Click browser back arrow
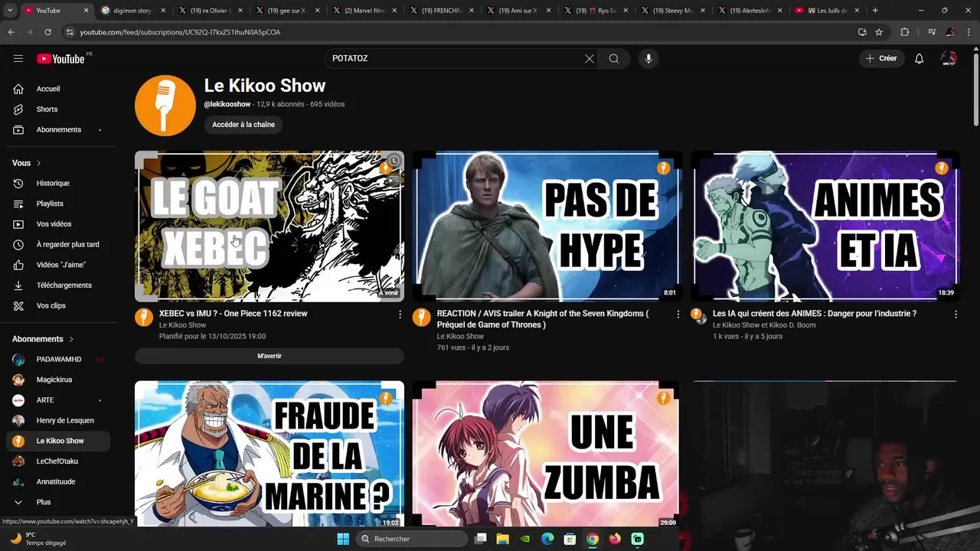Screen dimensions: 980x551 (11, 32)
